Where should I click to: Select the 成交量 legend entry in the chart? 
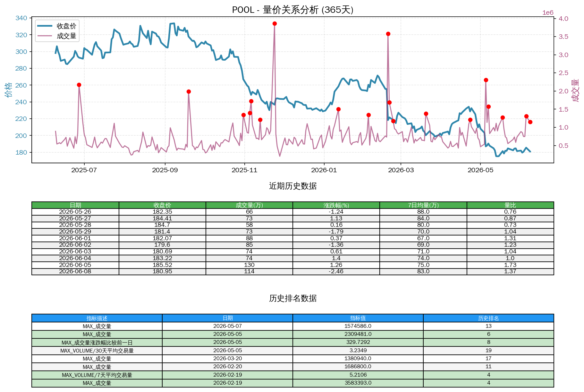click(x=57, y=36)
